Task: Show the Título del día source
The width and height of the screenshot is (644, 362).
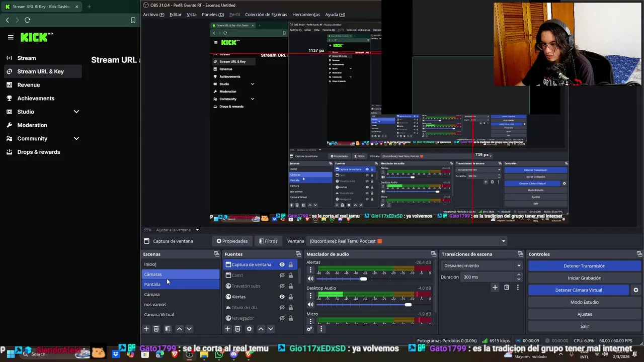Action: [282, 307]
